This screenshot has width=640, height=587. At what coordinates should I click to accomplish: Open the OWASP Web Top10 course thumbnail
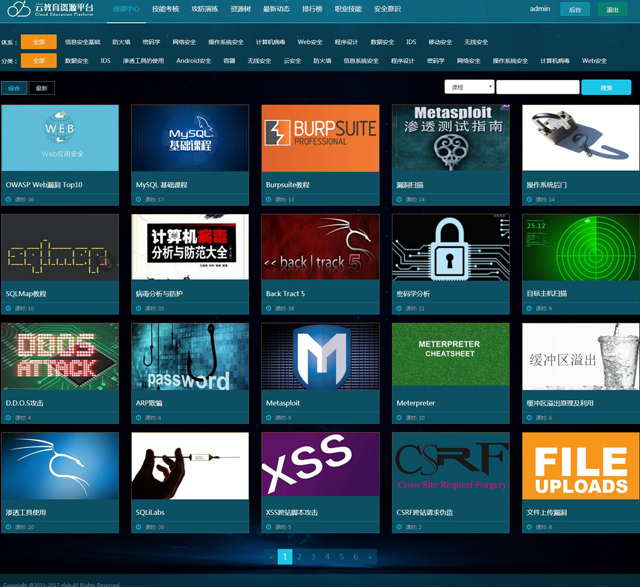coord(60,138)
